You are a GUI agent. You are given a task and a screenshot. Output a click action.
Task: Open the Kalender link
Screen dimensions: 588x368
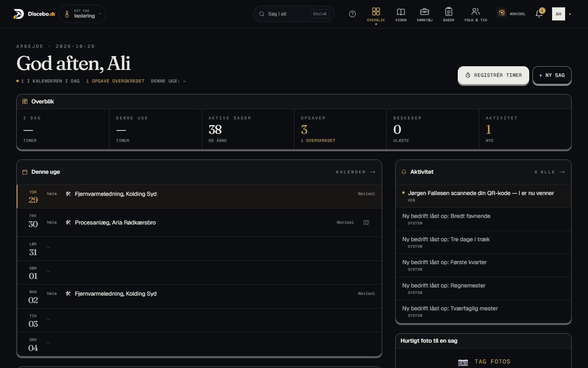coord(356,172)
